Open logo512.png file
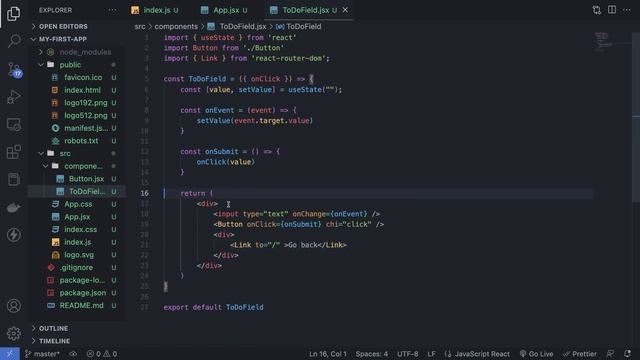The width and height of the screenshot is (640, 360). (x=77, y=116)
